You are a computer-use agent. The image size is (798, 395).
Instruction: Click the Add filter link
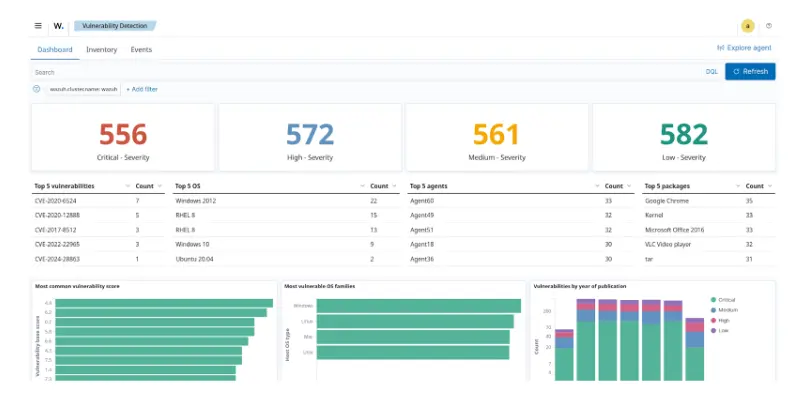pyautogui.click(x=142, y=89)
